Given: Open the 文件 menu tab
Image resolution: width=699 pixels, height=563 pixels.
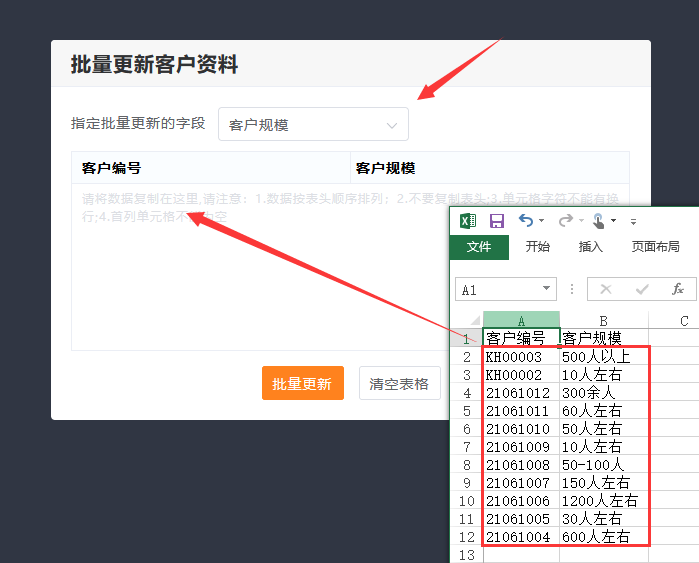Looking at the screenshot, I should point(479,247).
